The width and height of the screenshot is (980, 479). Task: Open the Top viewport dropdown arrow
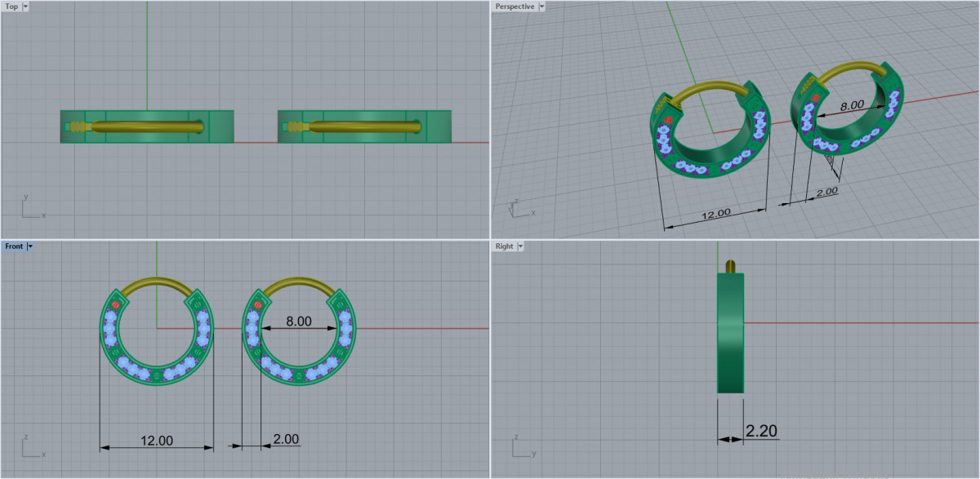(x=26, y=6)
